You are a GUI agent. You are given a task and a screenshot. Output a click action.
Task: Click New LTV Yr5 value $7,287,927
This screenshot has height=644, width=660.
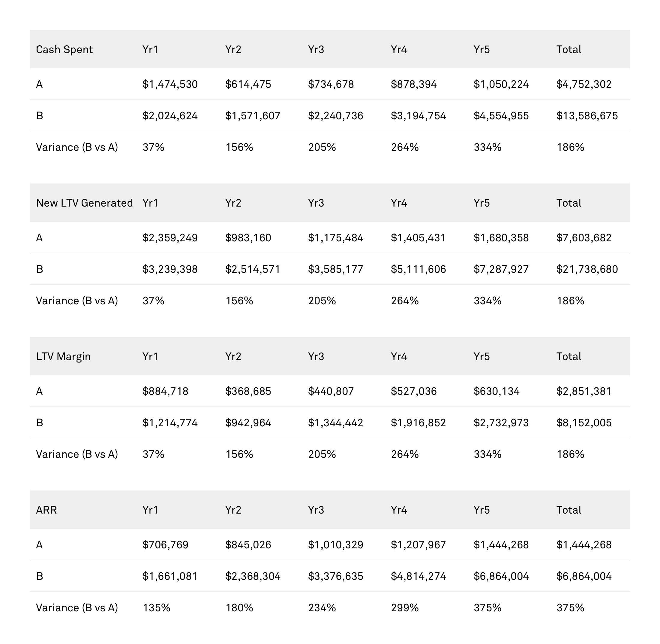[501, 269]
